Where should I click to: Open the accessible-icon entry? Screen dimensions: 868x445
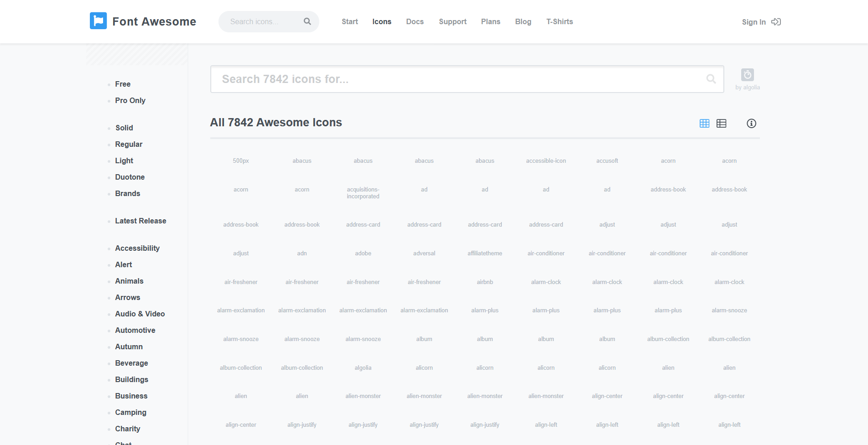click(x=546, y=161)
